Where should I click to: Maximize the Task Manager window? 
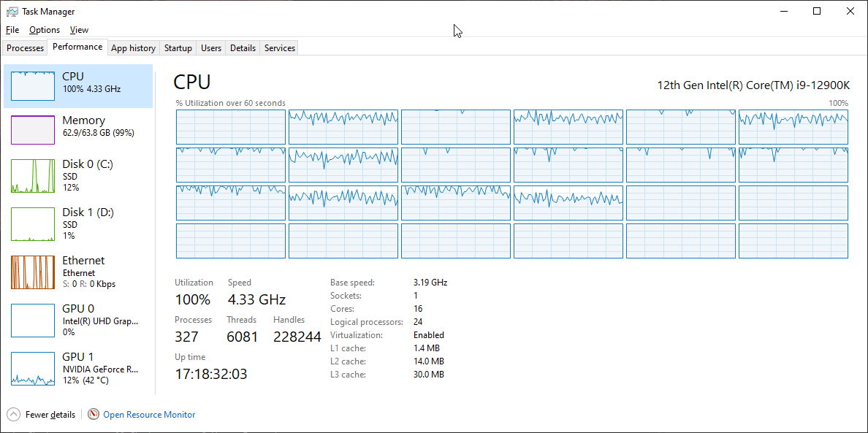[817, 11]
